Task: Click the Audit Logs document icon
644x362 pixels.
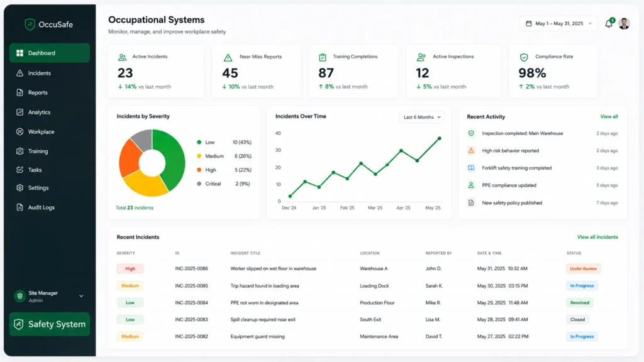Action: [19, 207]
